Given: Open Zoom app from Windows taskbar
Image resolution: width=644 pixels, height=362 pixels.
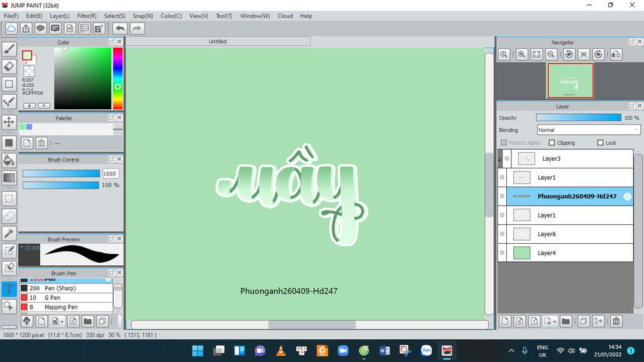Looking at the screenshot, I should [x=343, y=351].
